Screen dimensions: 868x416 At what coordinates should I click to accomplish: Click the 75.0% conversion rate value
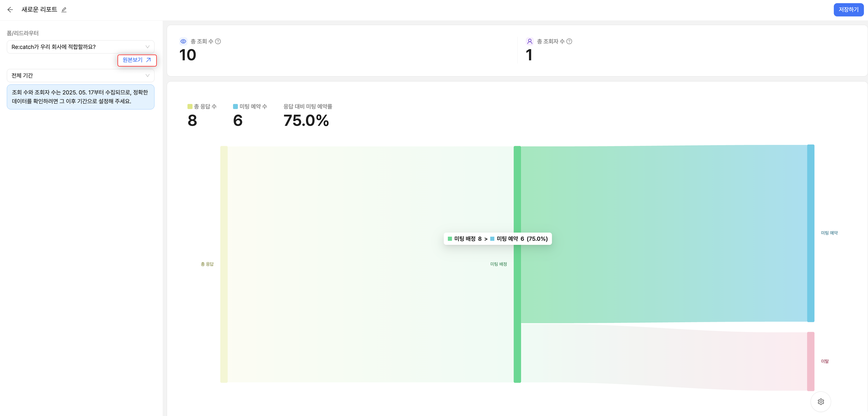306,120
